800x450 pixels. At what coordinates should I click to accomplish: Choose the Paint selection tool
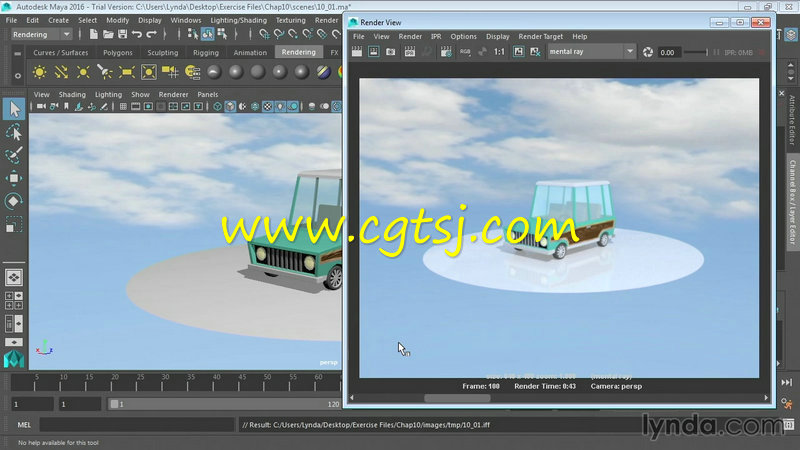pyautogui.click(x=14, y=155)
